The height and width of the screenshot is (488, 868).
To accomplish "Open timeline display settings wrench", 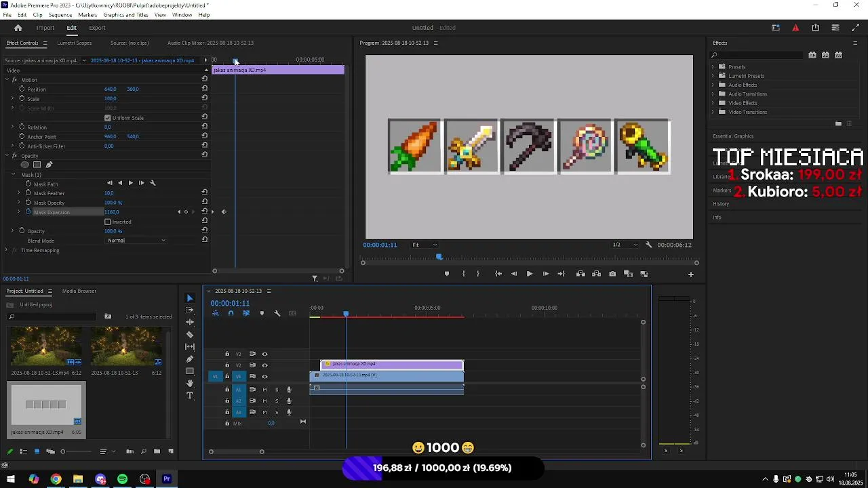I will click(277, 313).
